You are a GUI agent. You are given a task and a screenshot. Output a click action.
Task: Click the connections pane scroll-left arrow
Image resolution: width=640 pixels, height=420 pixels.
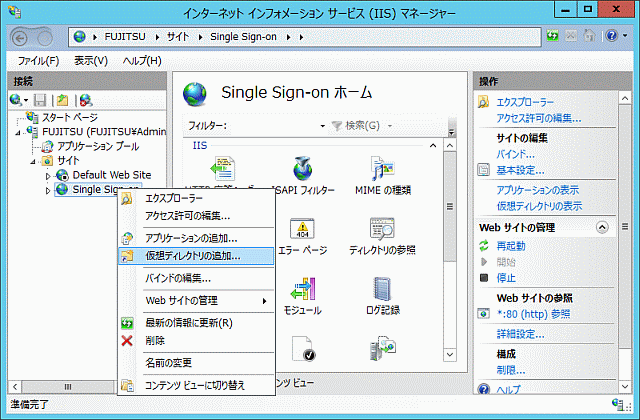click(15, 387)
